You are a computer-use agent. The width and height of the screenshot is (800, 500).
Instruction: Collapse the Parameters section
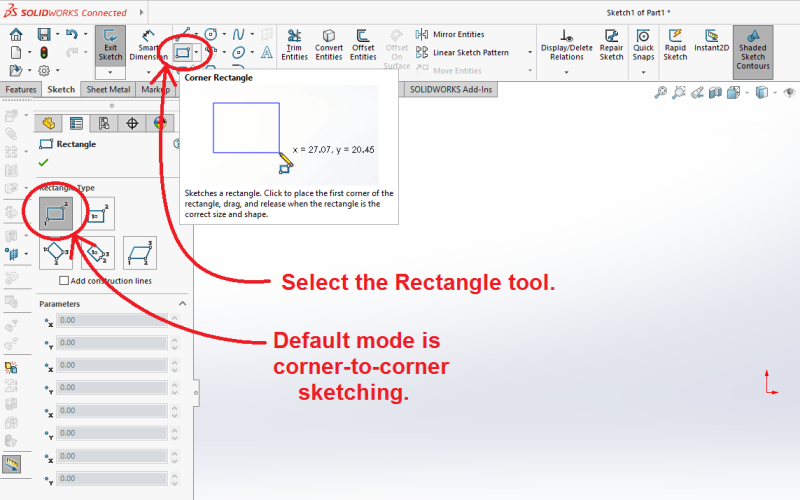[x=182, y=304]
